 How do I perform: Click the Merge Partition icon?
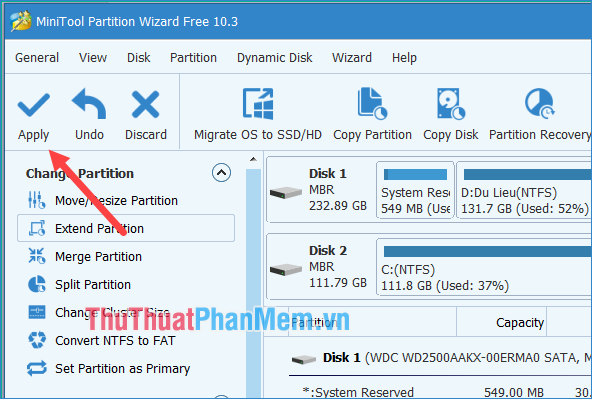[37, 256]
